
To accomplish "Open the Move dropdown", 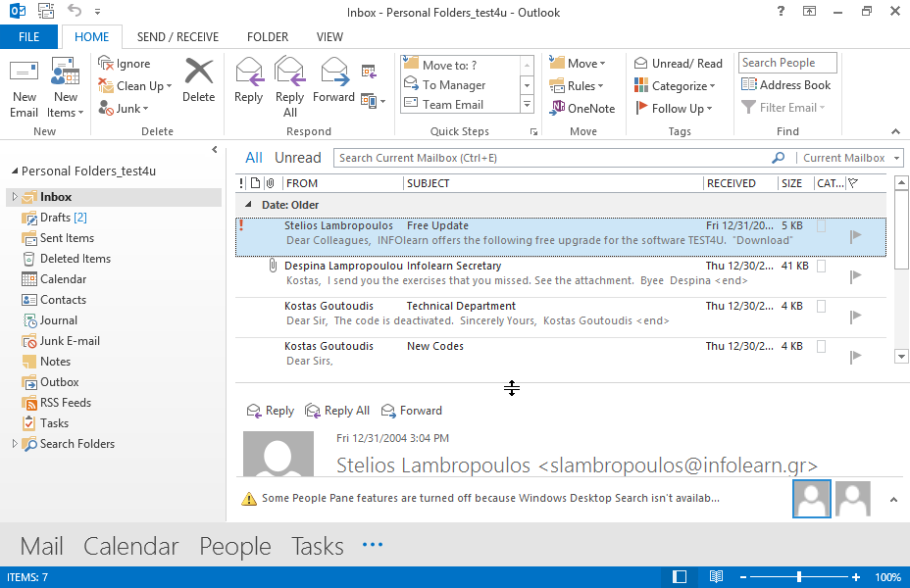I will [x=578, y=63].
